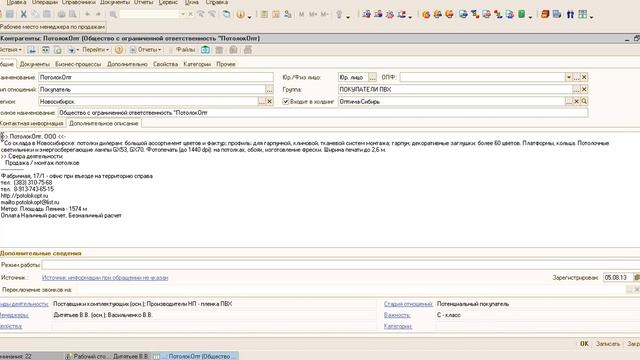
Task: Click the teal icon next to Файлы
Action: tap(205, 50)
